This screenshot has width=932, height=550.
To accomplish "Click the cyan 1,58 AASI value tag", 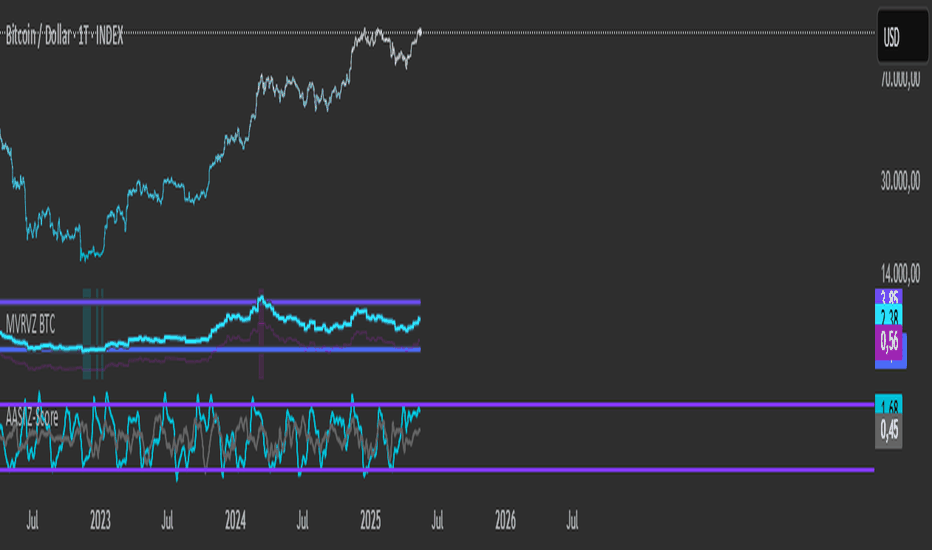I will 889,404.
